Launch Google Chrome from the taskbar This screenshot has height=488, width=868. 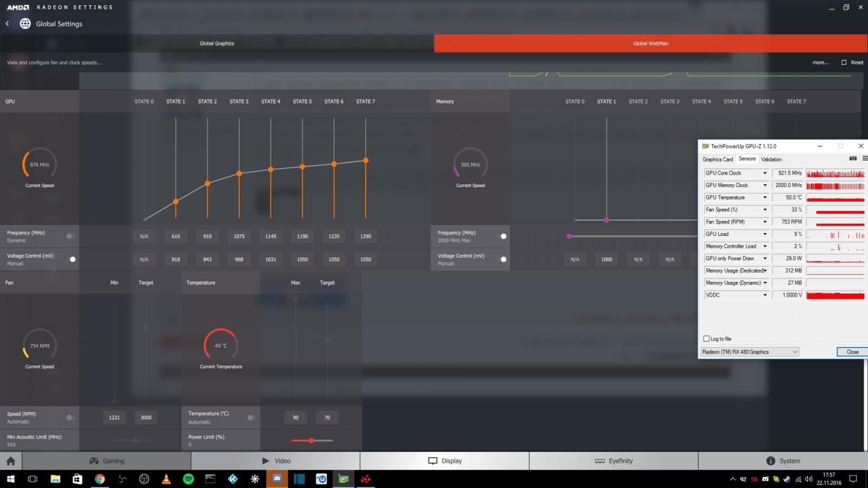100,479
